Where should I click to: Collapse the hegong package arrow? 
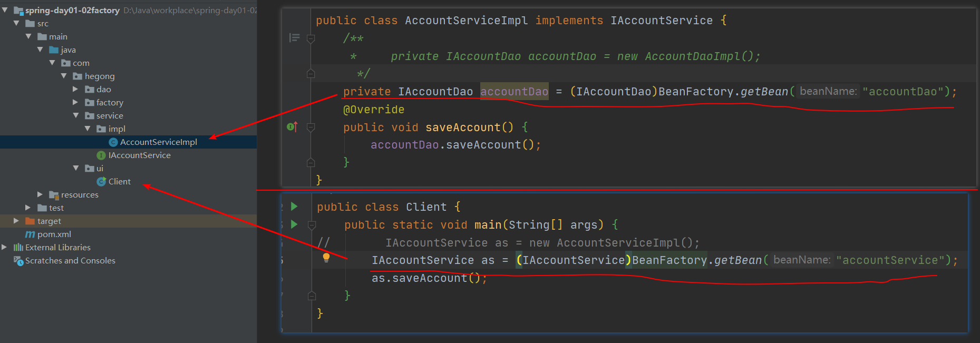point(64,76)
